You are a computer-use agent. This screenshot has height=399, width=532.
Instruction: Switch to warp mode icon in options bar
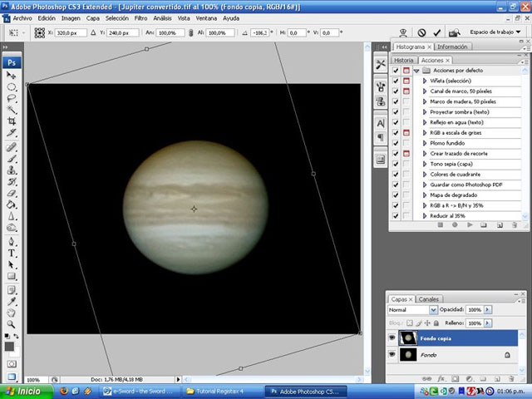(402, 32)
